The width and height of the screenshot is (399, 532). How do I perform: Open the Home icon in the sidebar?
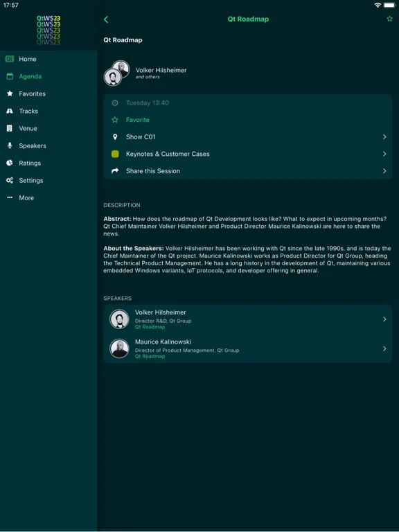tap(10, 59)
